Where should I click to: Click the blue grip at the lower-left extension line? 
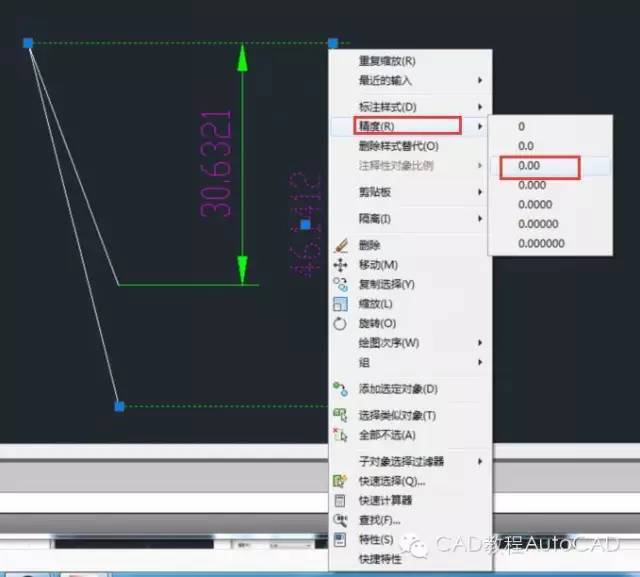coord(119,406)
